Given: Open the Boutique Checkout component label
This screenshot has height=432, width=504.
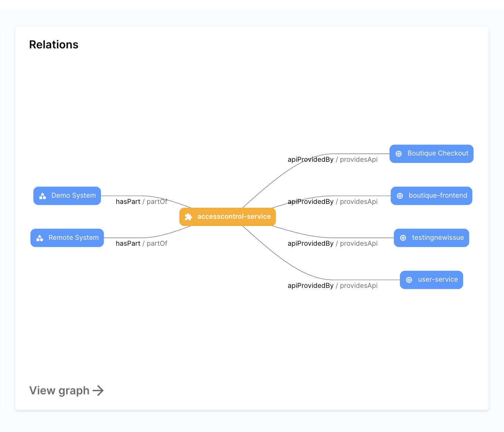Looking at the screenshot, I should pos(438,153).
